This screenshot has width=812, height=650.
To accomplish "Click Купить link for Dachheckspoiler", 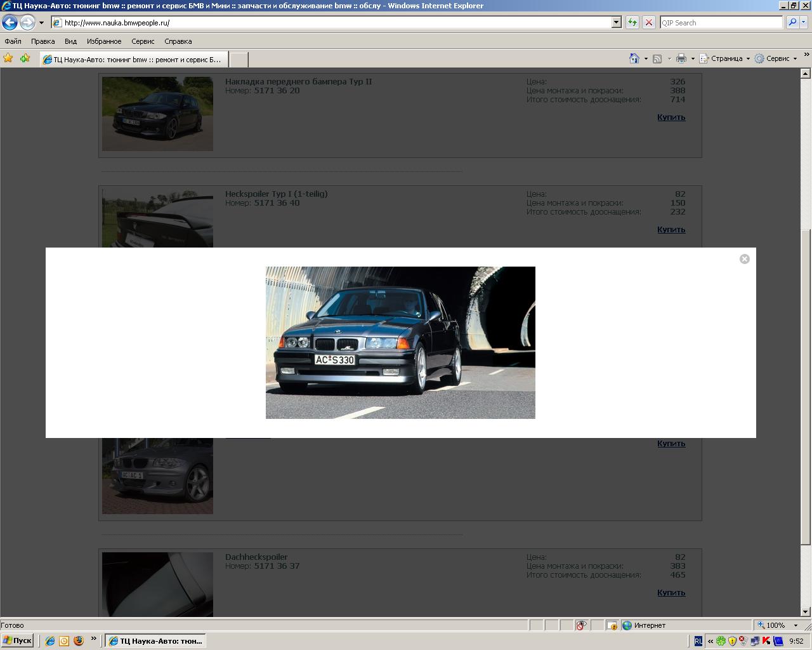I will pyautogui.click(x=671, y=593).
